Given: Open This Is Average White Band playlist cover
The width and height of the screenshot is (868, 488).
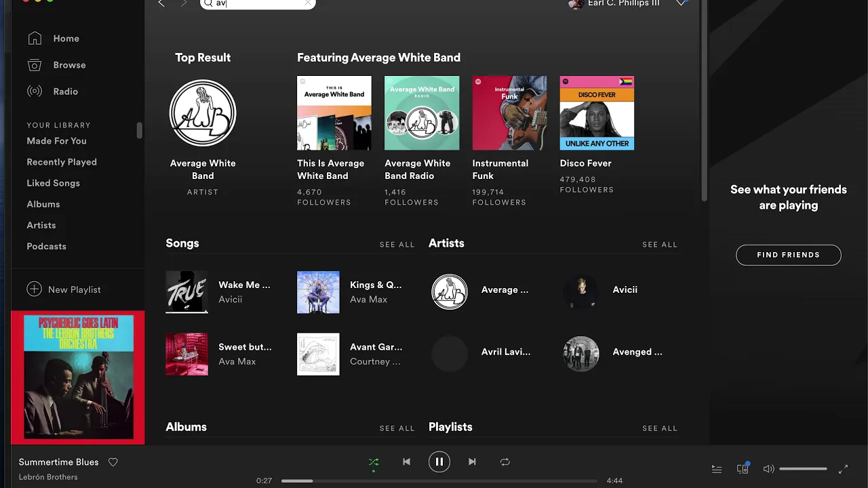Looking at the screenshot, I should click(x=334, y=113).
